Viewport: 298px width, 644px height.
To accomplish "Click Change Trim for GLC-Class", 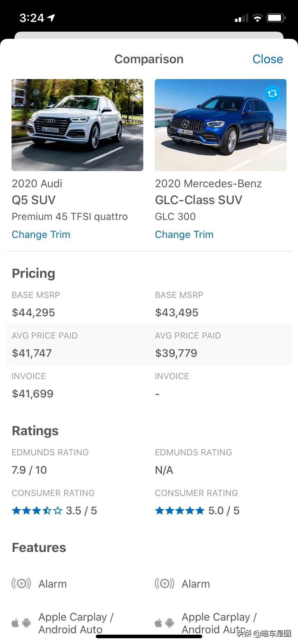I will point(184,235).
